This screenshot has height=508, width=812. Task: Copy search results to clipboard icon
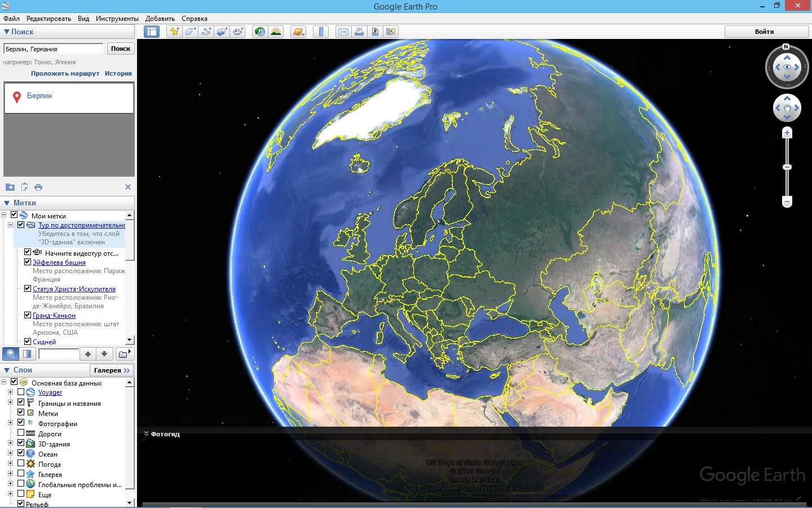point(24,187)
